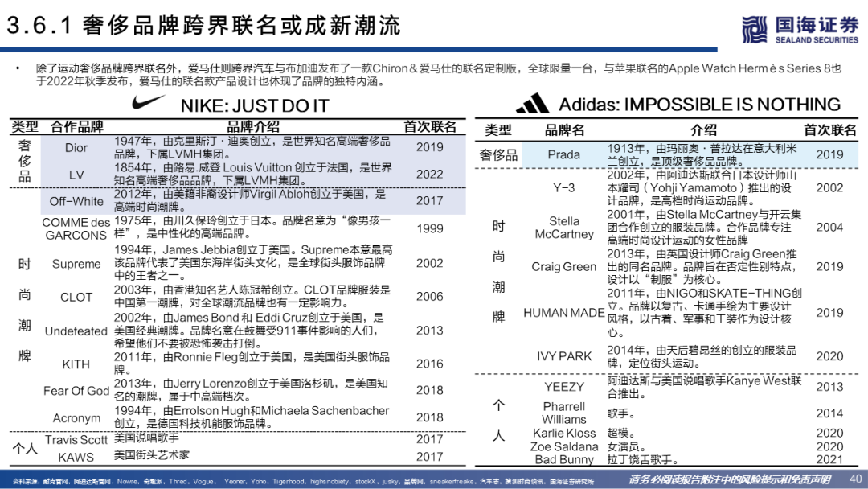The width and height of the screenshot is (868, 489).
Task: Click the COMME des GARCONS cell
Action: coord(76,228)
